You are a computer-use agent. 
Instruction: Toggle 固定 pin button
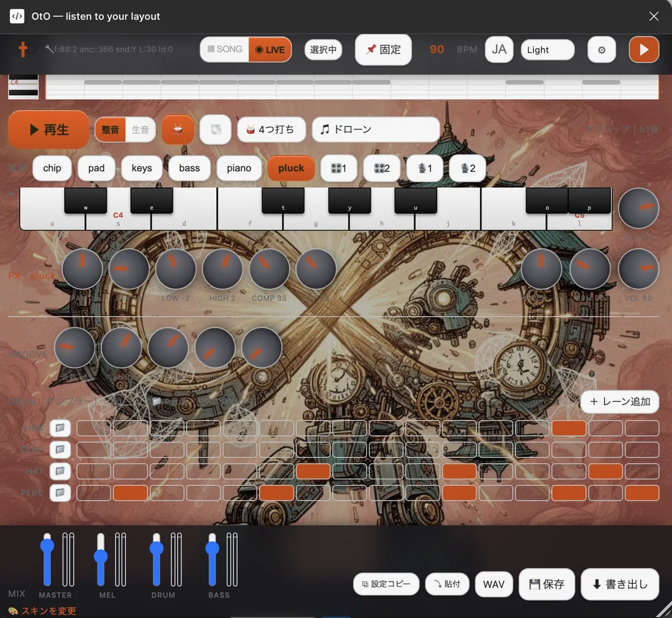click(x=383, y=50)
